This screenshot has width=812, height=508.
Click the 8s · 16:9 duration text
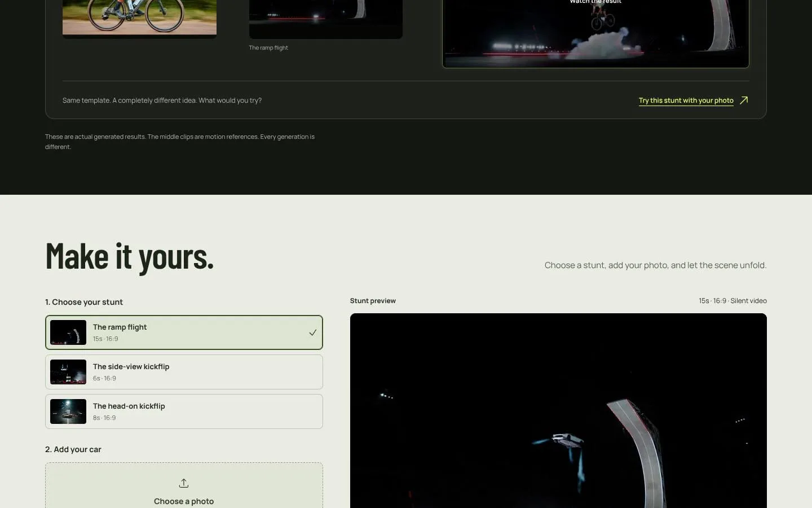click(104, 418)
